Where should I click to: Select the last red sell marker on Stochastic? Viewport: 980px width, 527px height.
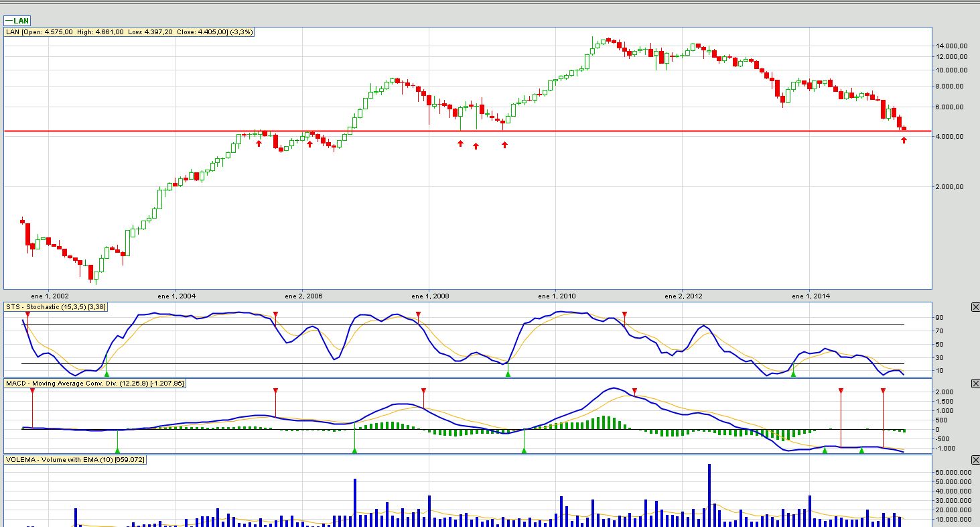pos(624,314)
